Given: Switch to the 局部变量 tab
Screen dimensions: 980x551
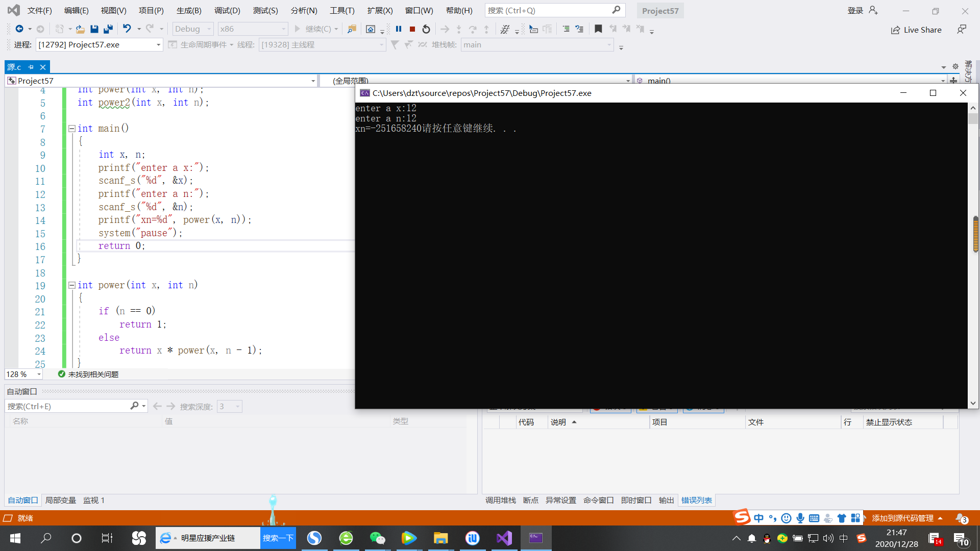Looking at the screenshot, I should tap(60, 500).
